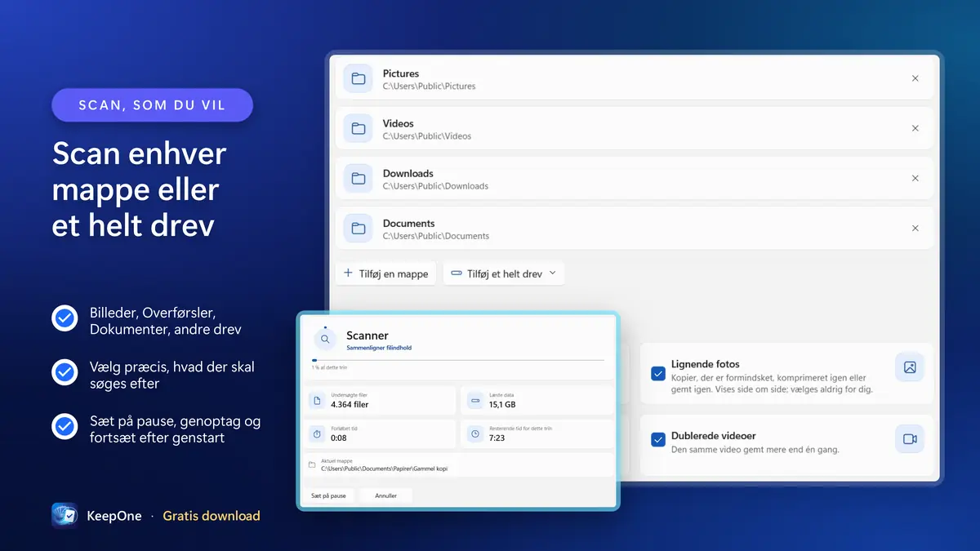Cancel the scan with the Annuller button
The image size is (980, 551).
(385, 495)
